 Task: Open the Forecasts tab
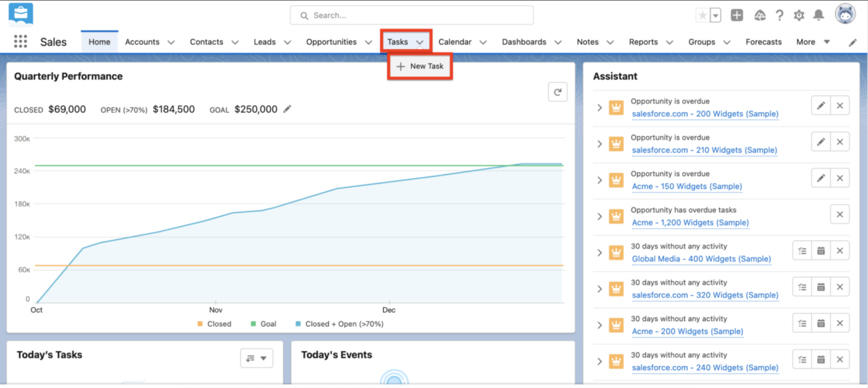click(x=764, y=42)
